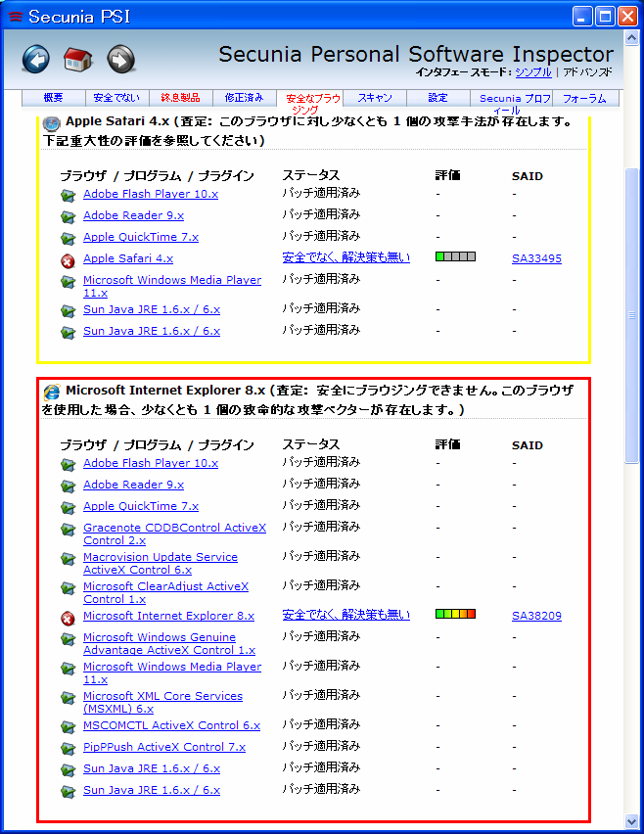
Task: Click the green icon beside Microsoft ClearAdjust ActiveX
Action: click(68, 589)
